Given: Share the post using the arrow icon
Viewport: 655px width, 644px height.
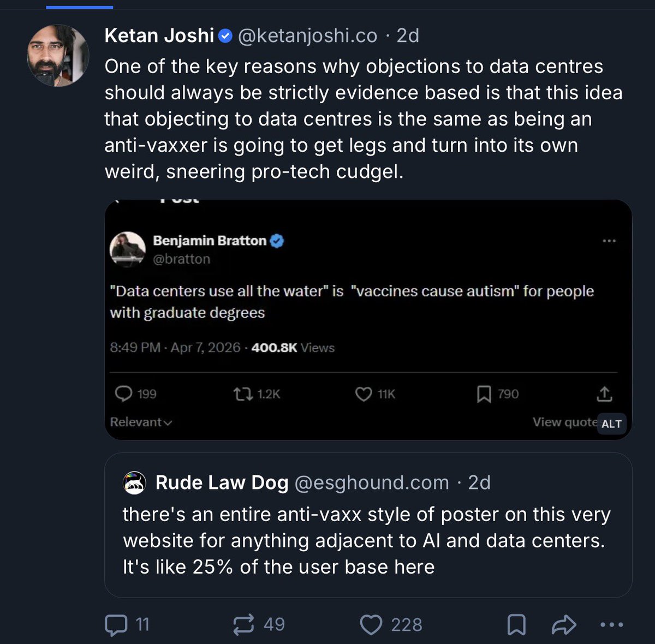Looking at the screenshot, I should click(564, 625).
